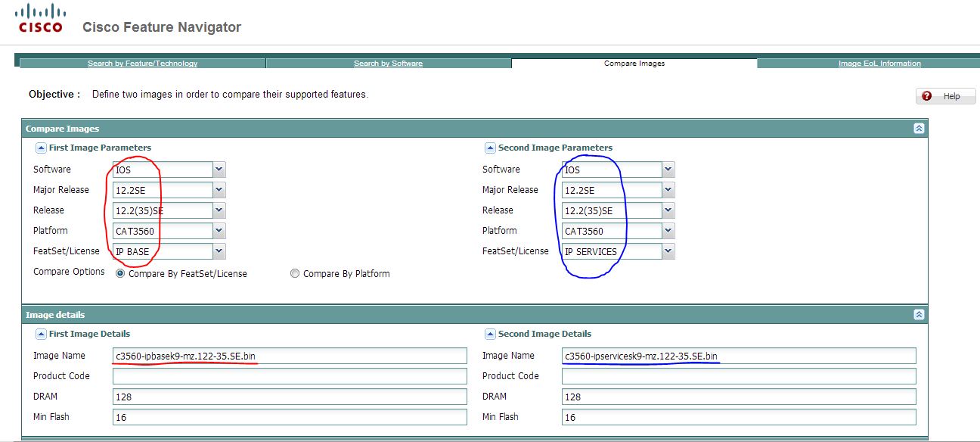980x442 pixels.
Task: Click the Help button
Action: click(x=945, y=96)
